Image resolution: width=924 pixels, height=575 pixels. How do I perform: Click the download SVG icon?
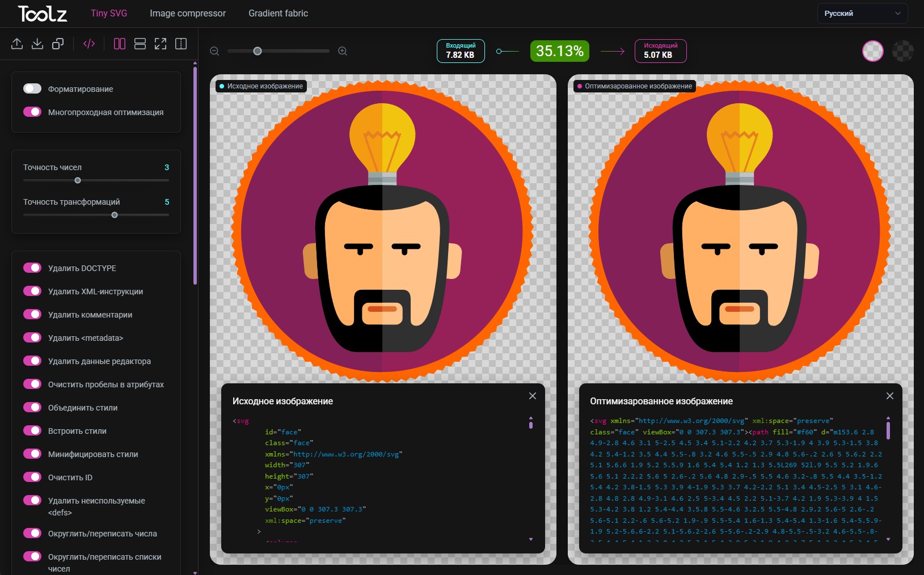(x=37, y=44)
